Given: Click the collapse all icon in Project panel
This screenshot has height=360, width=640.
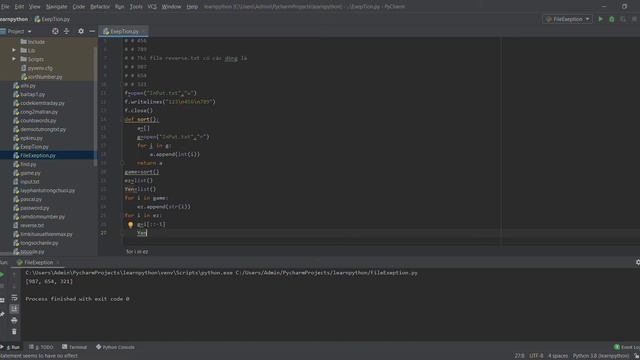Looking at the screenshot, I should (67, 31).
